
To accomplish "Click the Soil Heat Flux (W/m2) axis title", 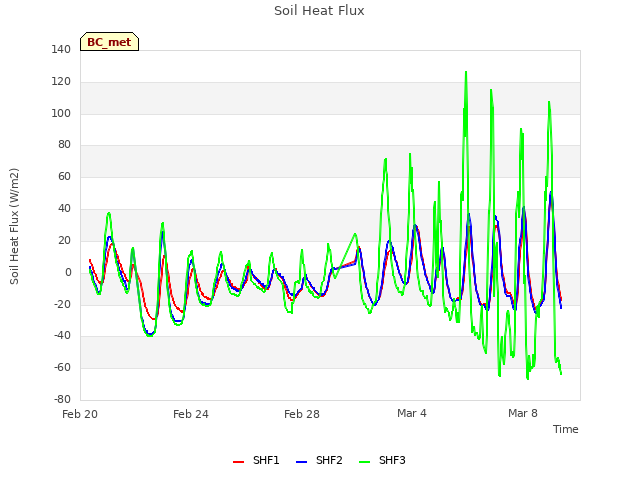I will click(14, 226).
